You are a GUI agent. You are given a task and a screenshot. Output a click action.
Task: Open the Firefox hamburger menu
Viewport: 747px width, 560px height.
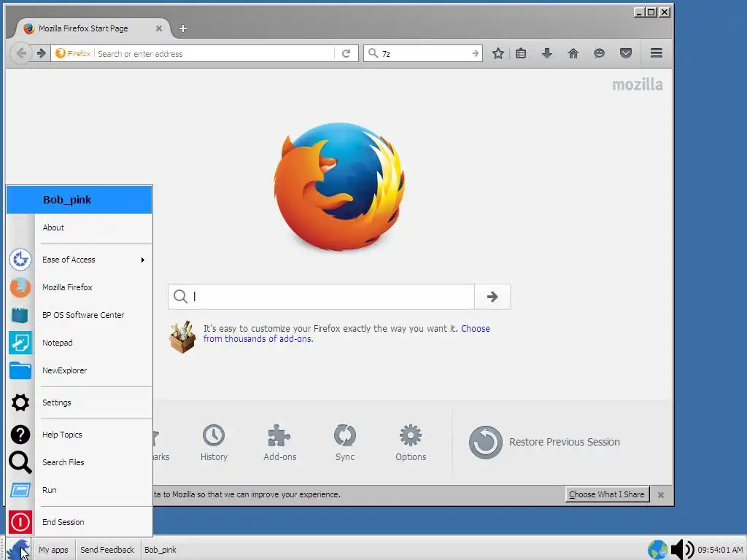657,52
